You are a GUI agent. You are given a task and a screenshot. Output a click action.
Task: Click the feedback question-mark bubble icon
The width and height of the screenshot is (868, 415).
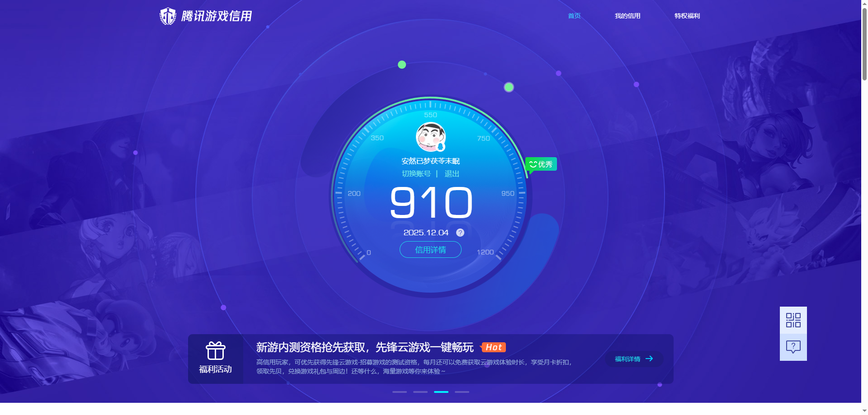[x=793, y=346]
